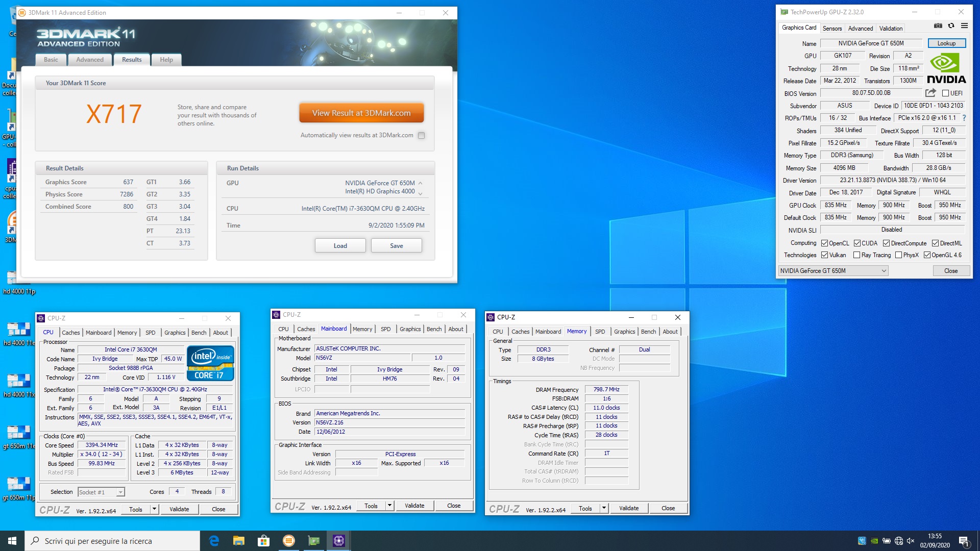Open the Validation tab in GPU-Z
980x551 pixels.
click(x=891, y=29)
